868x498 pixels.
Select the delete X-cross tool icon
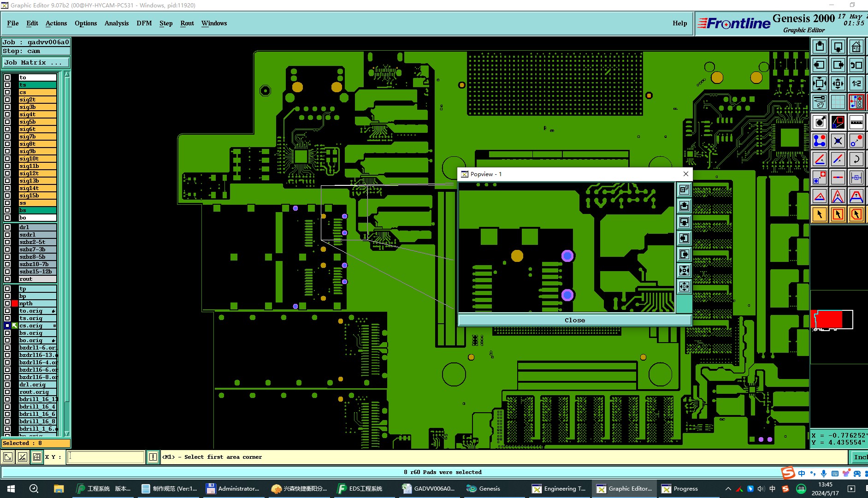(838, 141)
